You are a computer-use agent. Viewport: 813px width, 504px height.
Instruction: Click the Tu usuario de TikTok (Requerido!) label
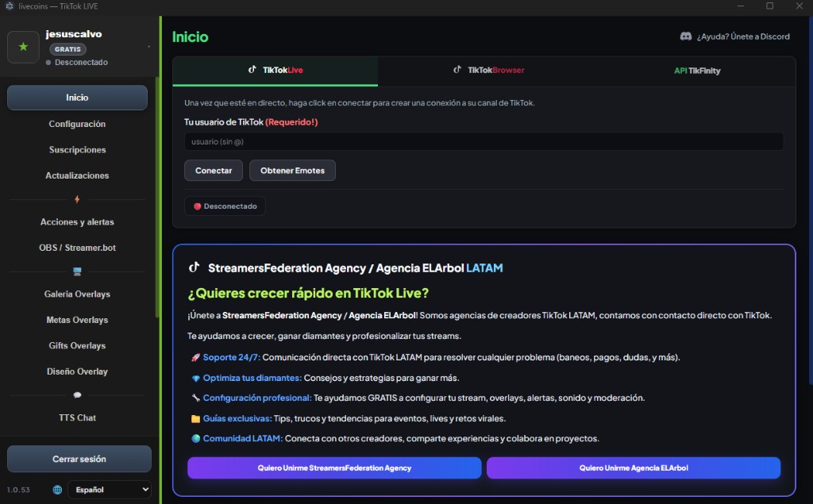[x=251, y=122]
